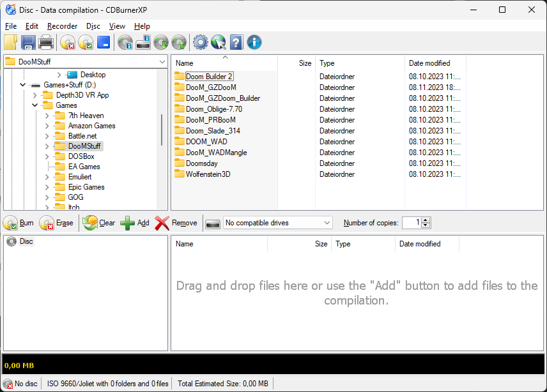This screenshot has height=392, width=547.
Task: Select Disc root in compilation tree
Action: (26, 241)
